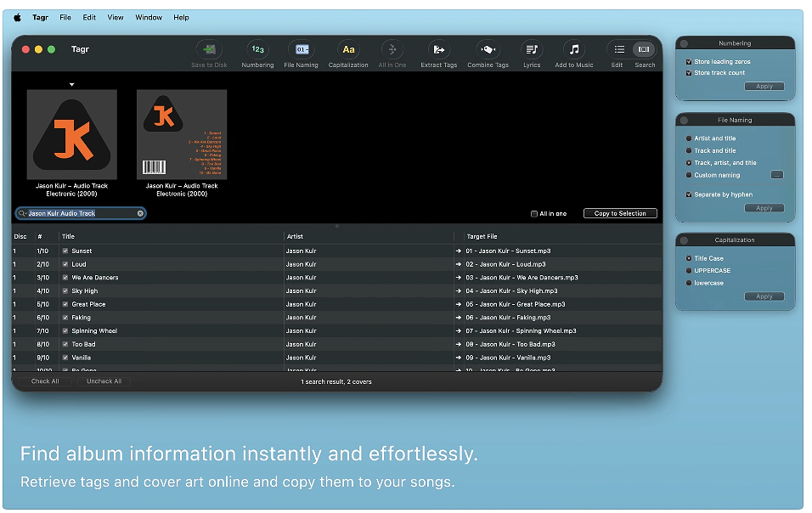Image resolution: width=812 pixels, height=513 pixels.
Task: Click the arrow icon in the Loud row
Action: tap(459, 264)
